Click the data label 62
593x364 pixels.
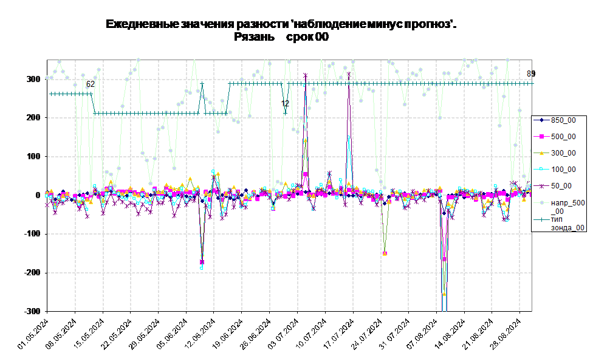[91, 84]
